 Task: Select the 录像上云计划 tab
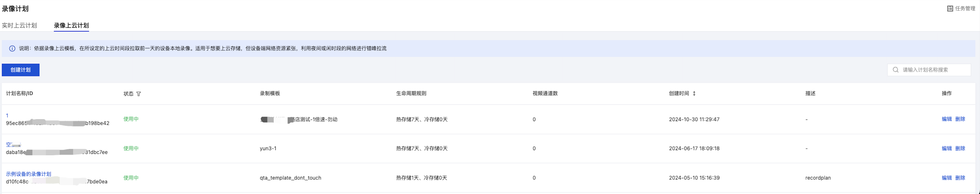click(x=71, y=26)
